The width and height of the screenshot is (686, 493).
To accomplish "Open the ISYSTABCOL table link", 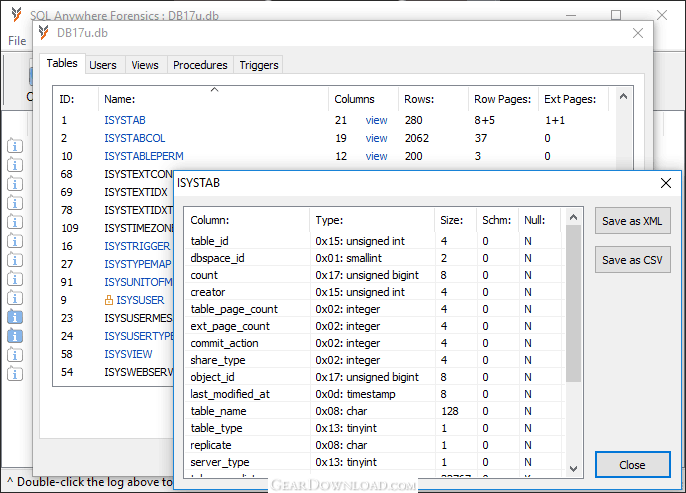I will pyautogui.click(x=134, y=138).
